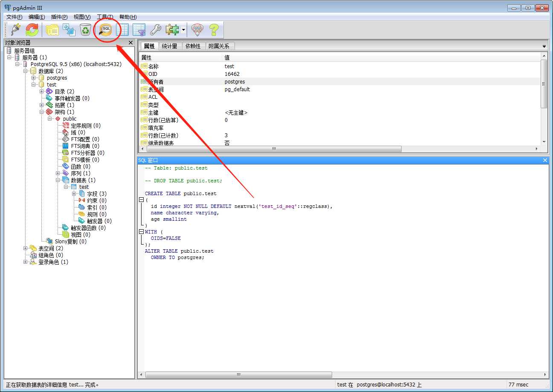
Task: Open the SQL query tool
Action: click(x=105, y=29)
